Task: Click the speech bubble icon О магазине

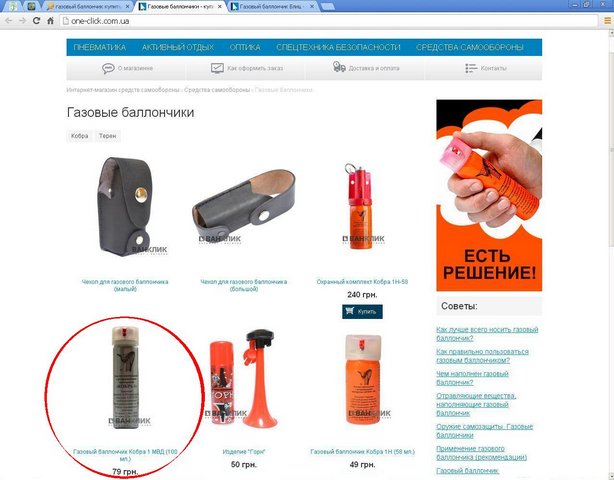Action: [108, 68]
